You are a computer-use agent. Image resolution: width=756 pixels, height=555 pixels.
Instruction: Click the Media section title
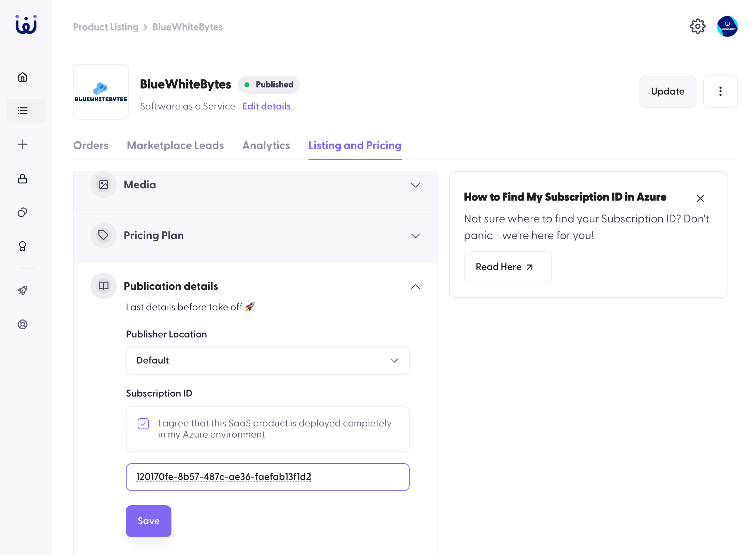click(140, 185)
